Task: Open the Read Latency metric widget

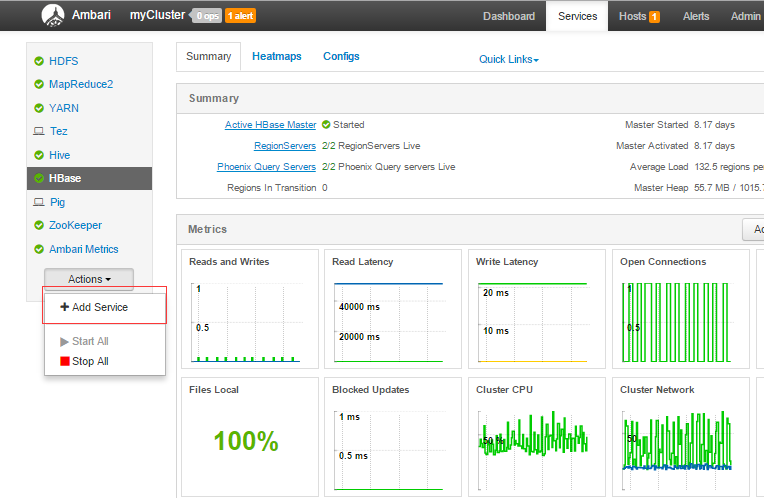Action: coord(393,309)
